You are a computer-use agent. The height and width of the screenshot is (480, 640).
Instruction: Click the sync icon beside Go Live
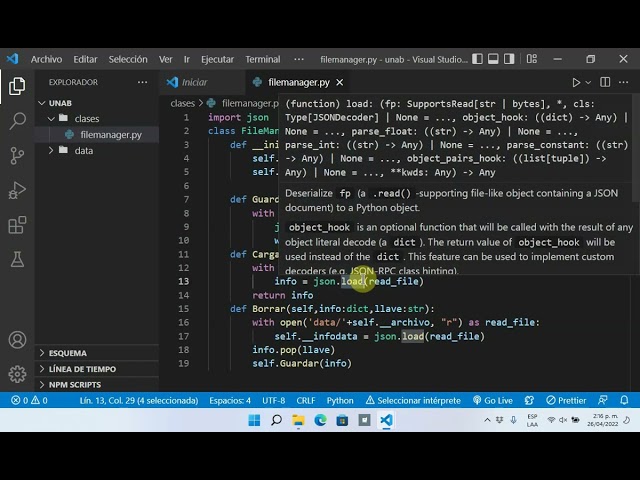[529, 400]
